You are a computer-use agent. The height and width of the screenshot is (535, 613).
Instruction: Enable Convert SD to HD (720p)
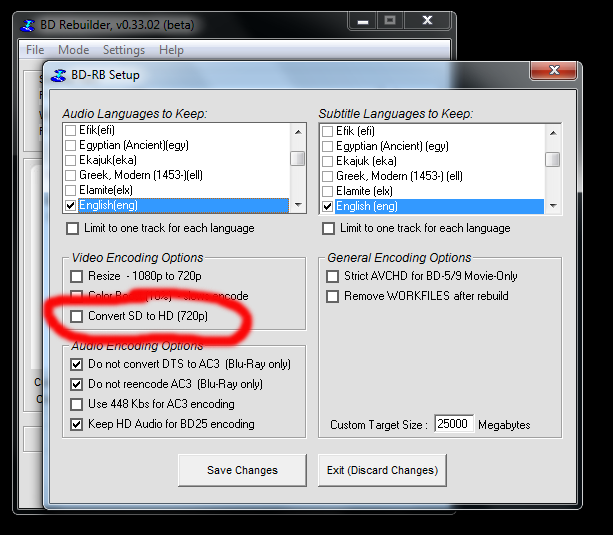77,316
